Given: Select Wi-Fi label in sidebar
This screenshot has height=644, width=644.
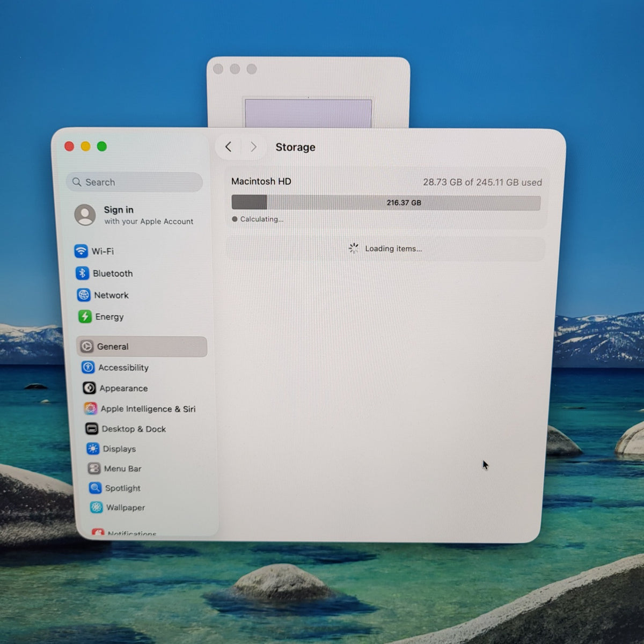Looking at the screenshot, I should coord(103,251).
